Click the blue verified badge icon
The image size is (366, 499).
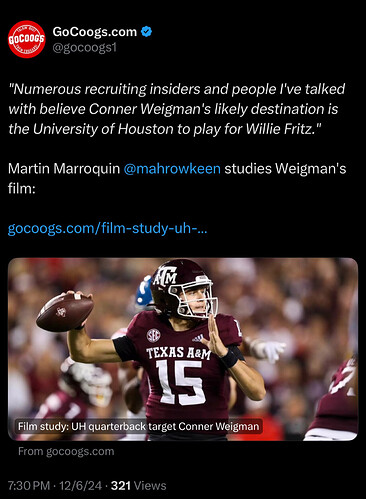146,32
